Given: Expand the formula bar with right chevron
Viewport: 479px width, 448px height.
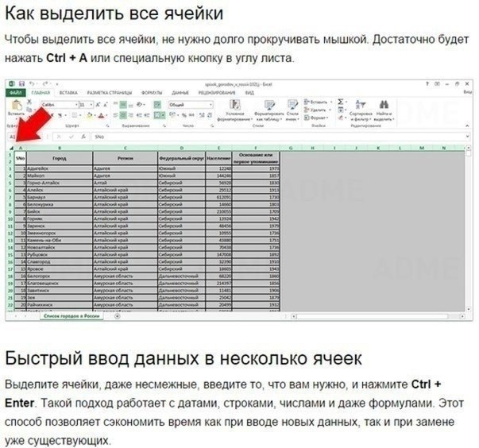Looking at the screenshot, I should point(467,137).
